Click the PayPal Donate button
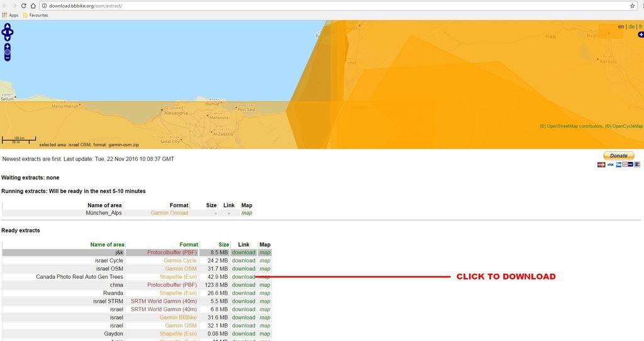 (x=619, y=156)
